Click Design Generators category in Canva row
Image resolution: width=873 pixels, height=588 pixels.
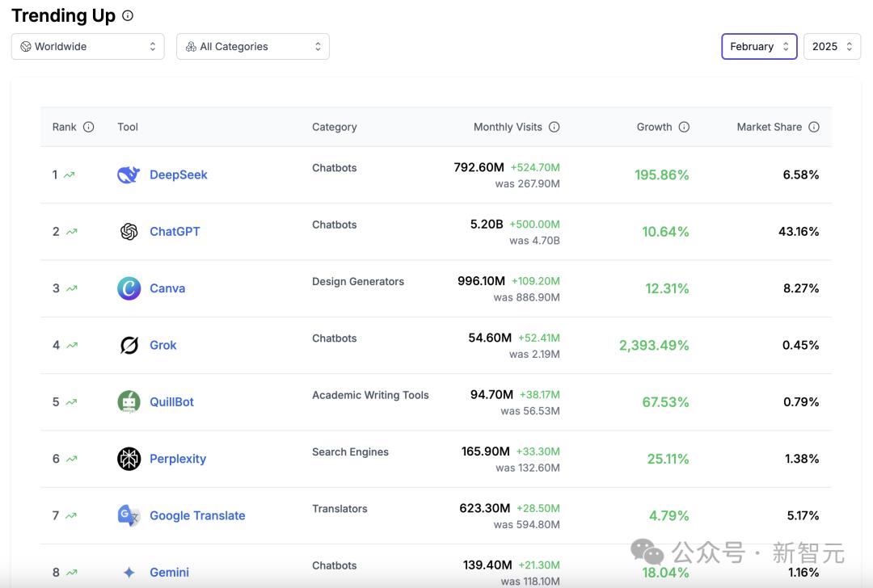pyautogui.click(x=358, y=282)
